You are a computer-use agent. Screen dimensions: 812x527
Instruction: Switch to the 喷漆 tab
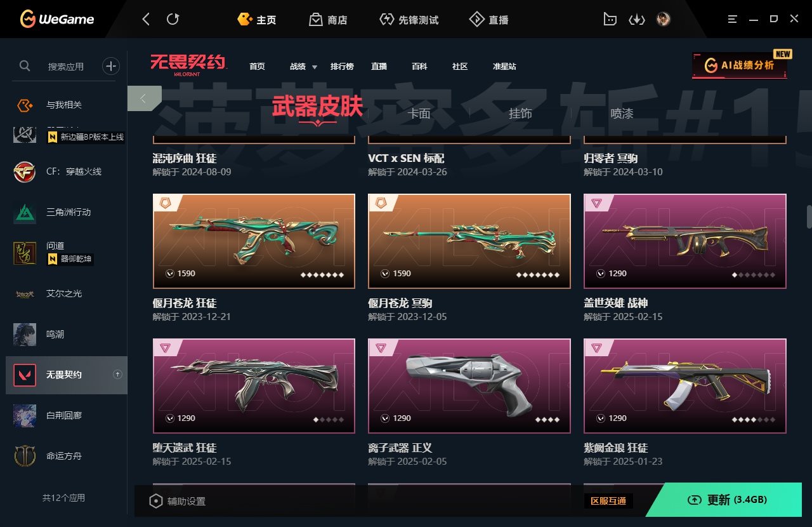click(x=622, y=114)
